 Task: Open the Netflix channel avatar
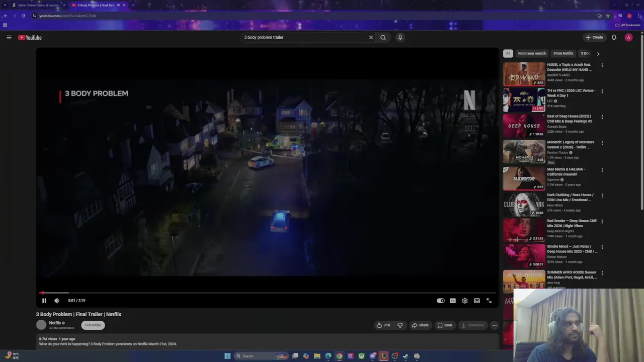(41, 325)
